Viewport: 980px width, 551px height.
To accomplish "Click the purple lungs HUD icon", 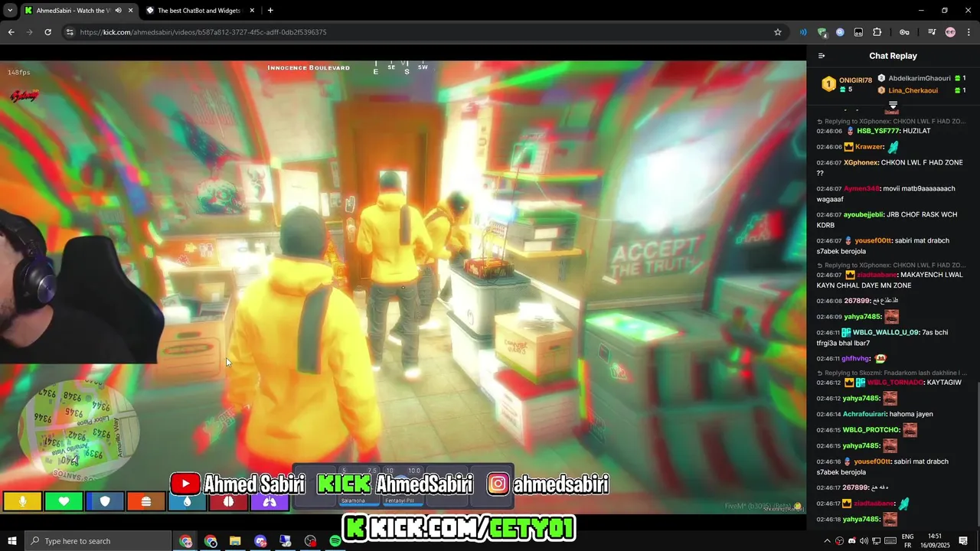I will (x=269, y=502).
